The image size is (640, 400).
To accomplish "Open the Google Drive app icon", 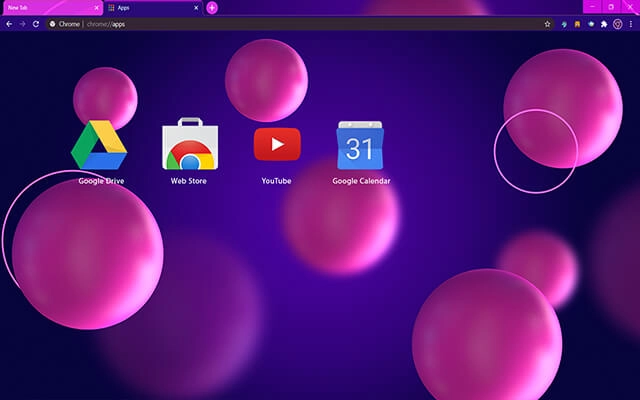I will (x=99, y=145).
